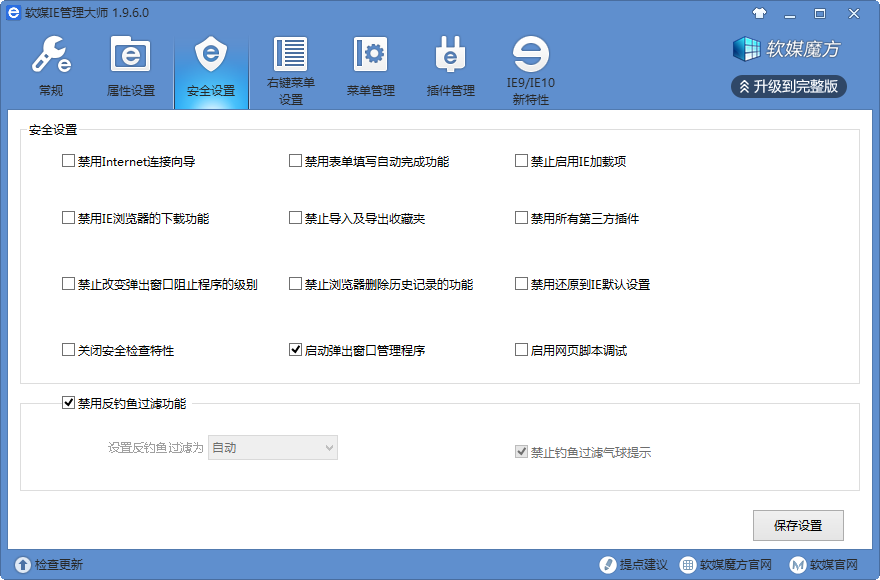Maximize the application window
The height and width of the screenshot is (580, 880).
[x=820, y=13]
